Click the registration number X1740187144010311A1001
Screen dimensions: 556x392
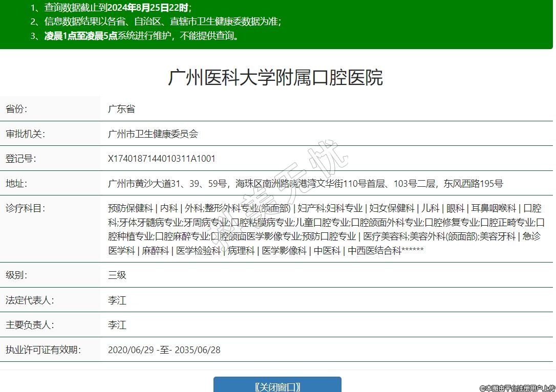coord(162,159)
